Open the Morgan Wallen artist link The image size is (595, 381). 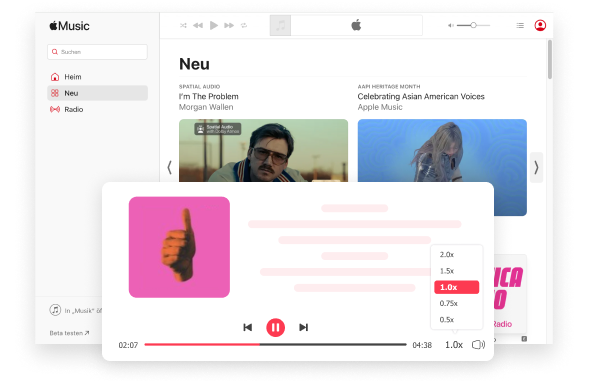(x=206, y=107)
